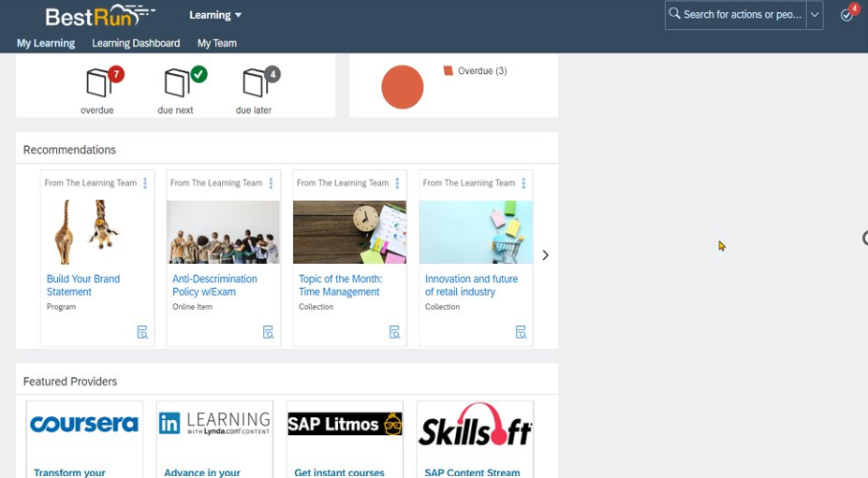Open the due later courses icon

tap(260, 82)
